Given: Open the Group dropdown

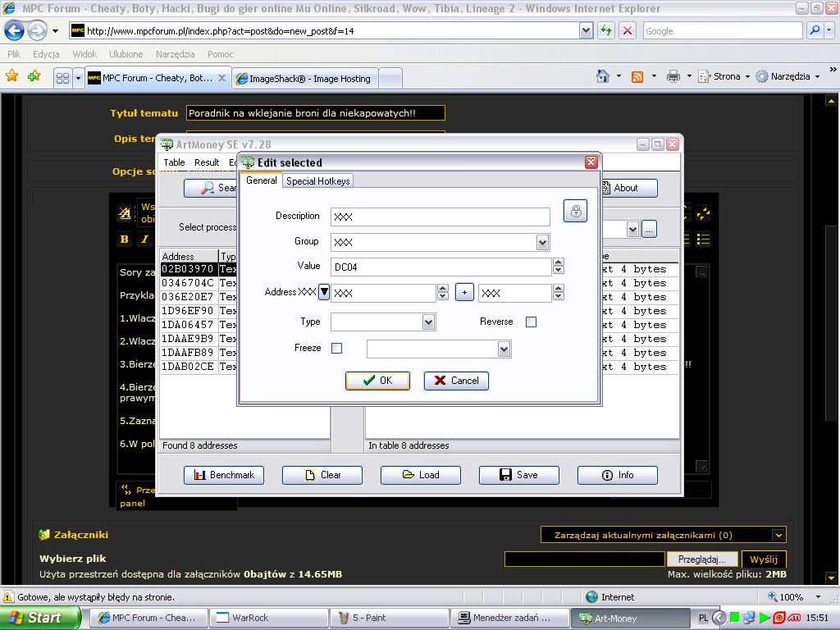Looking at the screenshot, I should [543, 243].
